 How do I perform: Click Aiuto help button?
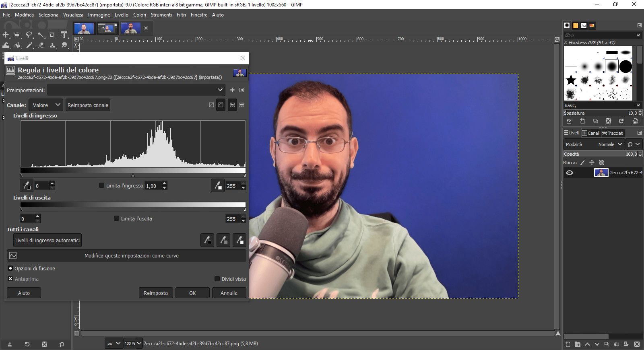(x=24, y=293)
